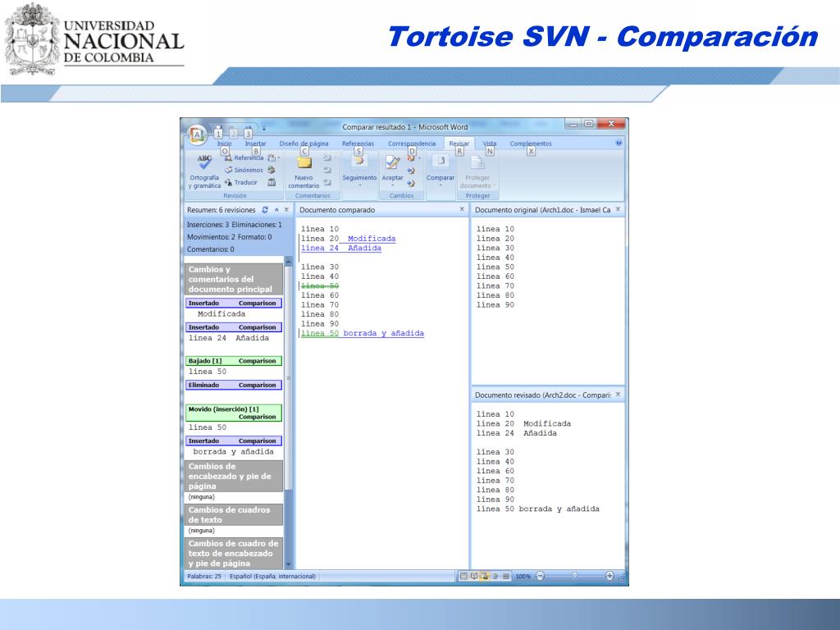Click 'línea 90' in Documento original pane
The image size is (840, 630).
pyautogui.click(x=495, y=305)
